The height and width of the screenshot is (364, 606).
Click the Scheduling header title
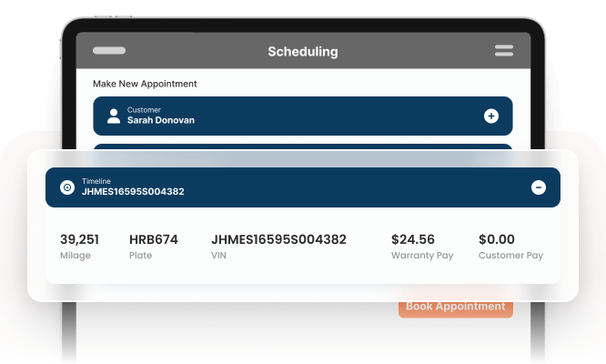302,52
